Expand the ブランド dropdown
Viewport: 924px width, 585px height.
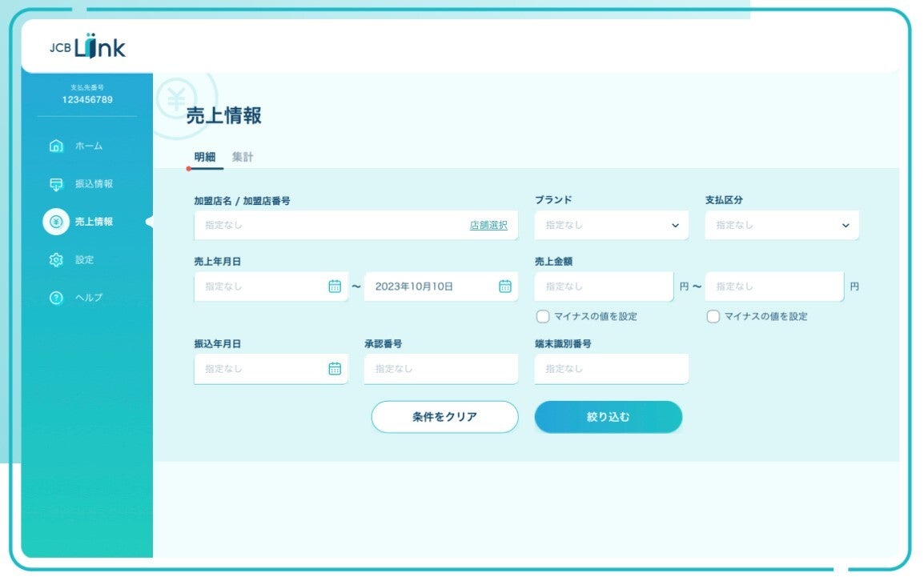coord(611,226)
